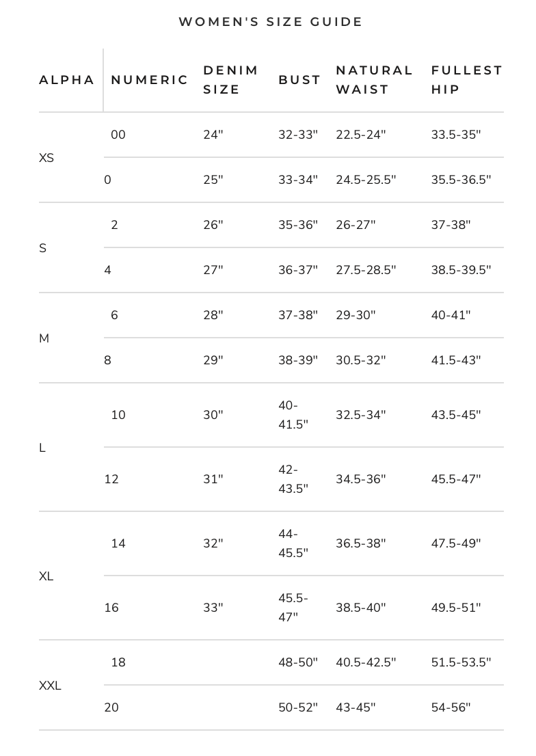Select the XXL alpha size cell
The image size is (536, 756).
click(x=50, y=686)
